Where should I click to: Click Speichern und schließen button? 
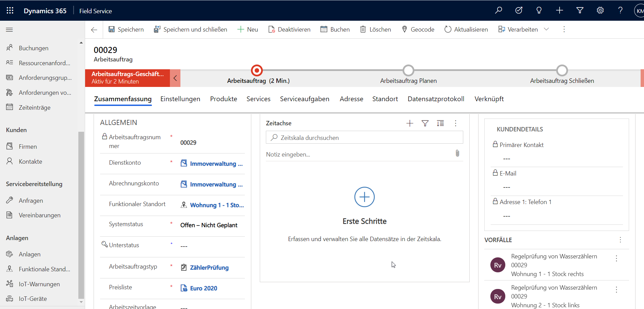pos(191,30)
